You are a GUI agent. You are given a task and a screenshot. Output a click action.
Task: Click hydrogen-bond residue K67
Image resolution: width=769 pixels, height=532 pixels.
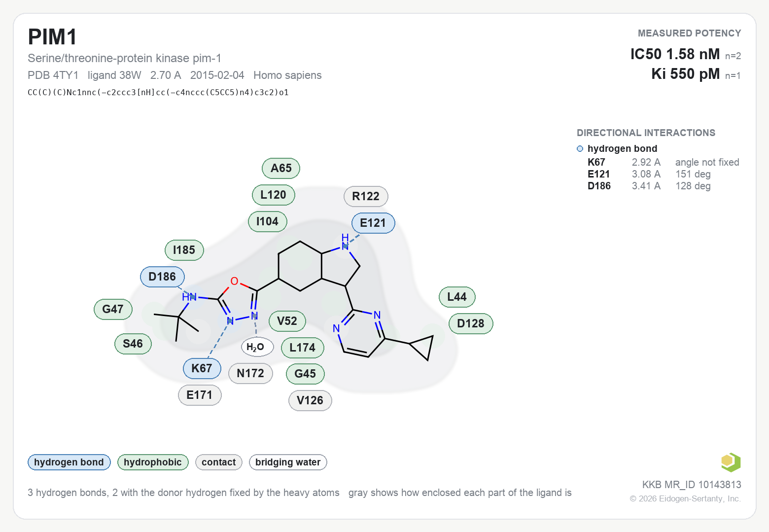202,368
